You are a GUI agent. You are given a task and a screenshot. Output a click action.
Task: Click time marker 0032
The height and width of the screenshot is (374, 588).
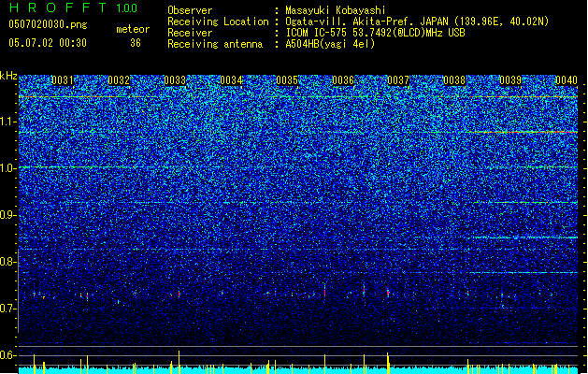(x=119, y=80)
